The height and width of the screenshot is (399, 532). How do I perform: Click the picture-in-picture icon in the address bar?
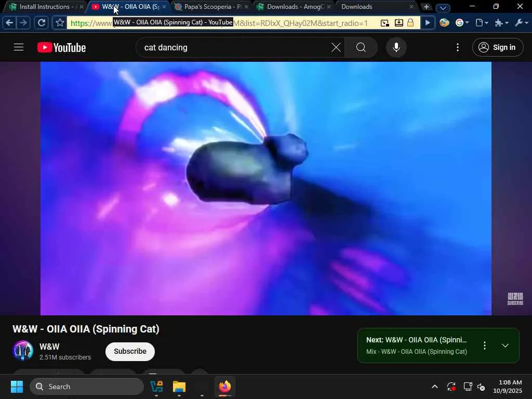(x=385, y=23)
